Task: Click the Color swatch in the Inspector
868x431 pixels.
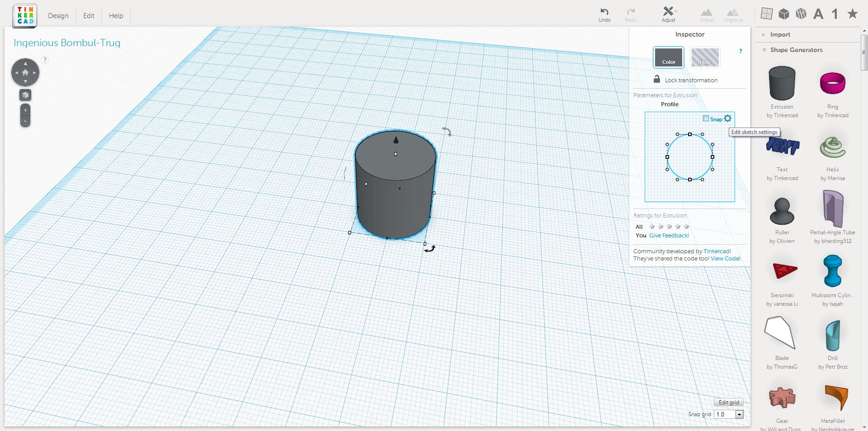Action: coord(668,57)
